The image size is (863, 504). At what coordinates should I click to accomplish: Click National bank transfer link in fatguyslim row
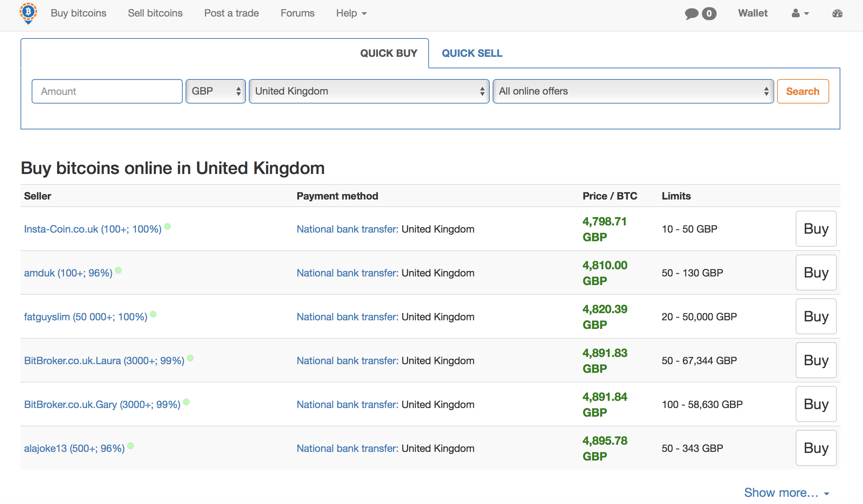[x=347, y=317]
